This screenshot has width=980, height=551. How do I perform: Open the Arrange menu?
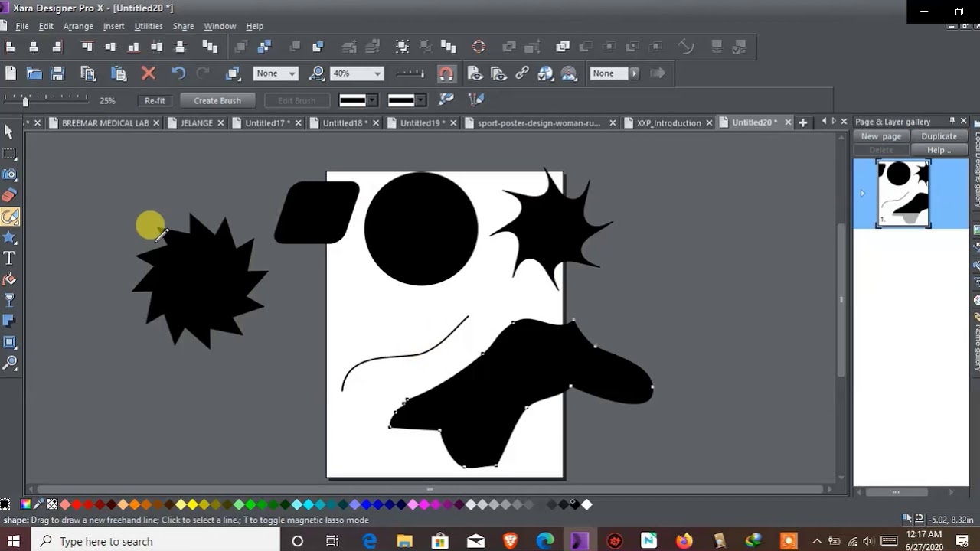78,26
